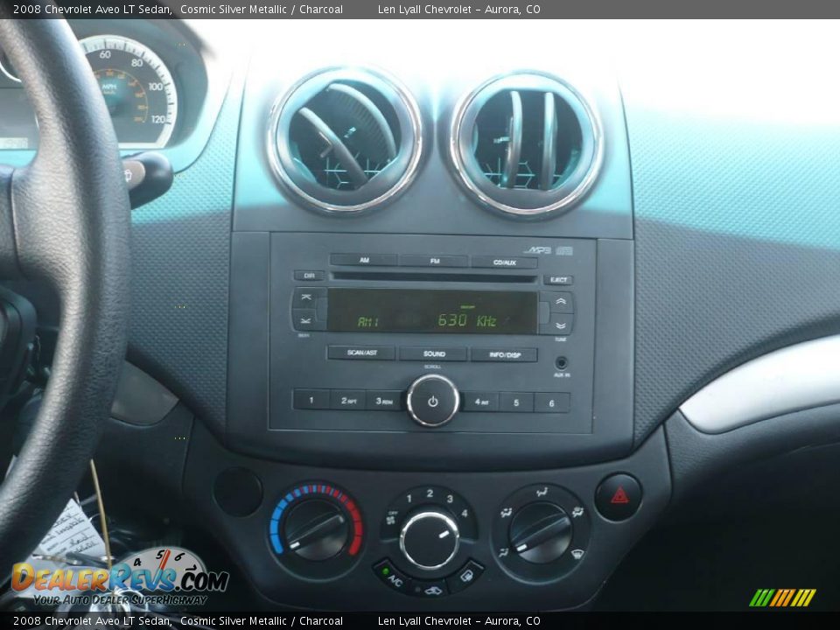This screenshot has height=630, width=840.
Task: Tap fan speed number 1
Action: [409, 499]
